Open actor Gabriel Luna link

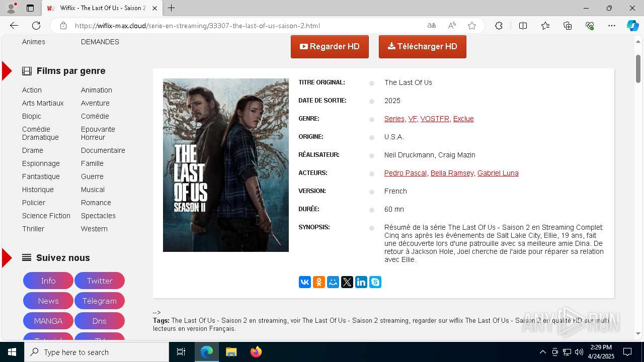coord(498,173)
